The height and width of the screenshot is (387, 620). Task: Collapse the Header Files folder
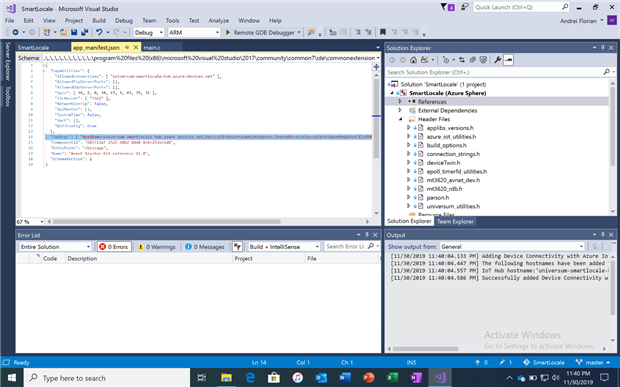(x=400, y=119)
